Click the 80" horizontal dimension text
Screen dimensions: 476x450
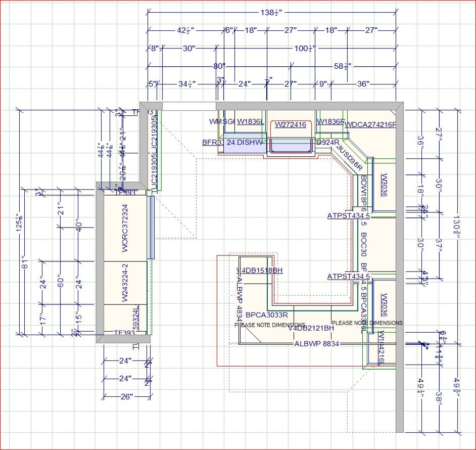(x=219, y=66)
